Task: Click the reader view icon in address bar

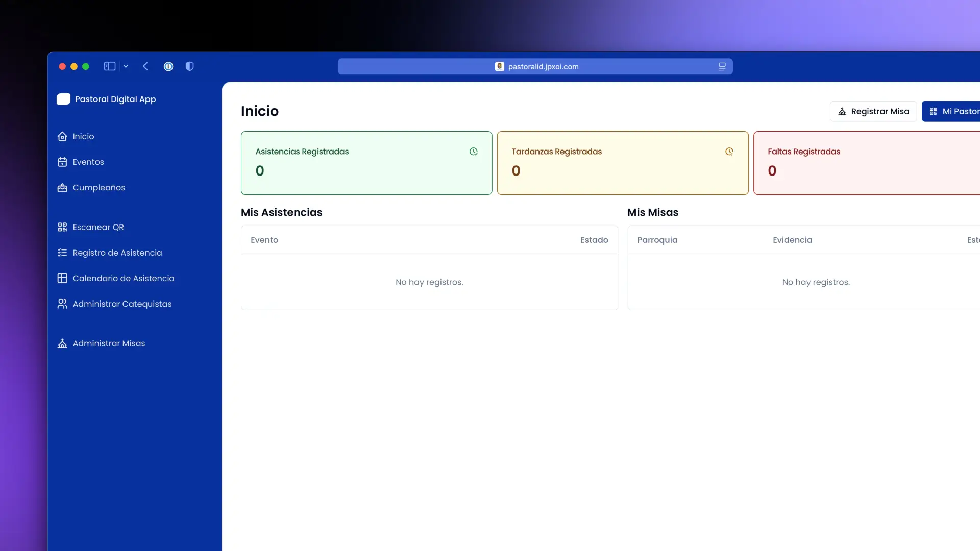Action: pos(722,66)
